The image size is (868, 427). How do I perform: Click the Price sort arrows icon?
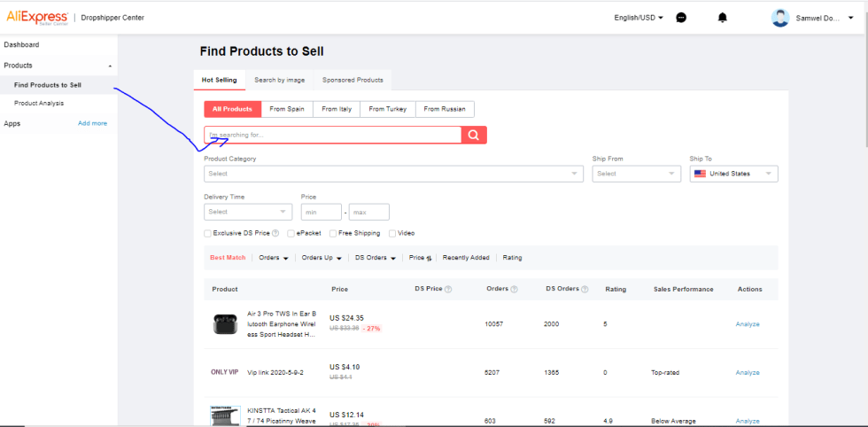[x=429, y=258]
